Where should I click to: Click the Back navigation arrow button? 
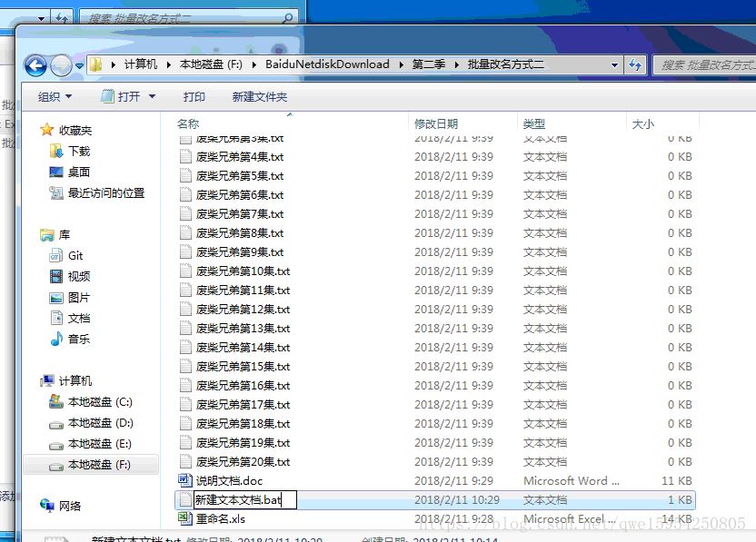[x=35, y=65]
